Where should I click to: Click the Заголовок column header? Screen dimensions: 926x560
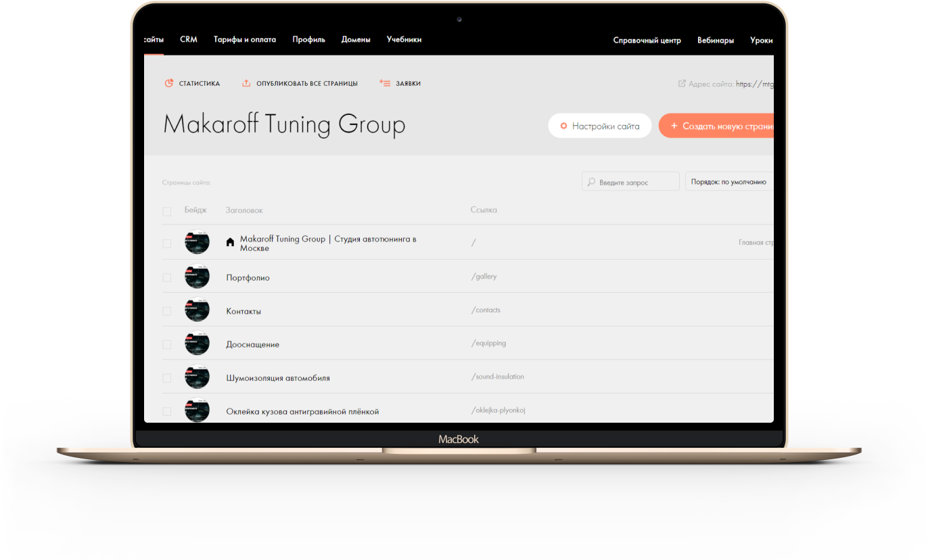244,210
